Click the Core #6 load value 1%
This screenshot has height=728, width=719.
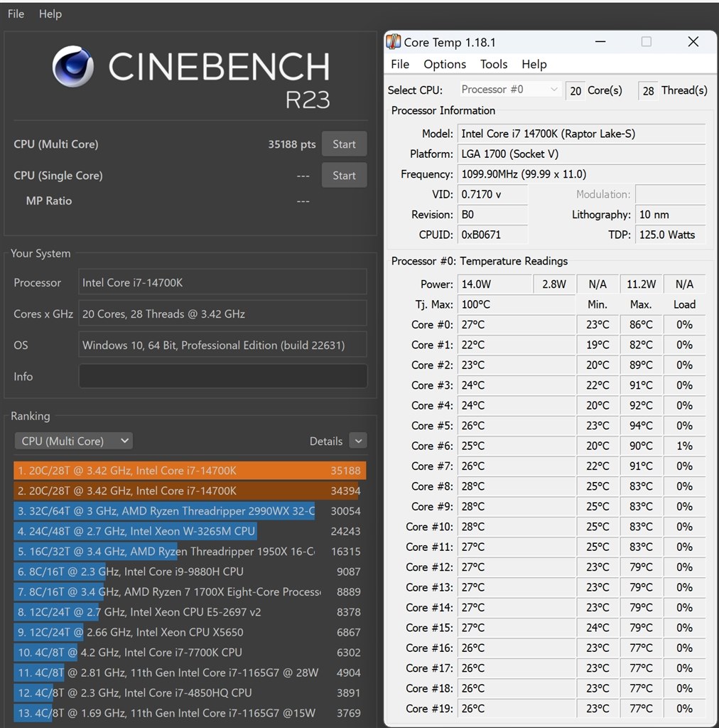[x=684, y=446]
